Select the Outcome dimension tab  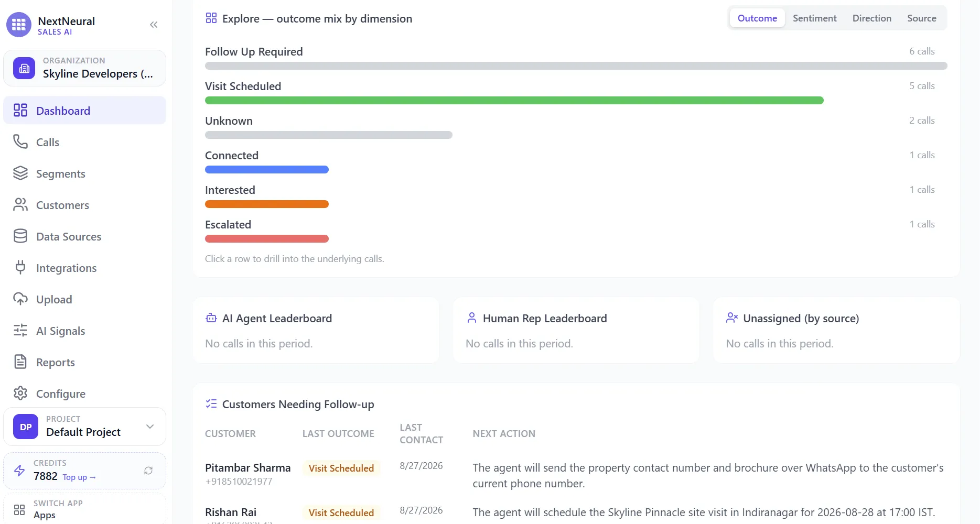click(757, 18)
